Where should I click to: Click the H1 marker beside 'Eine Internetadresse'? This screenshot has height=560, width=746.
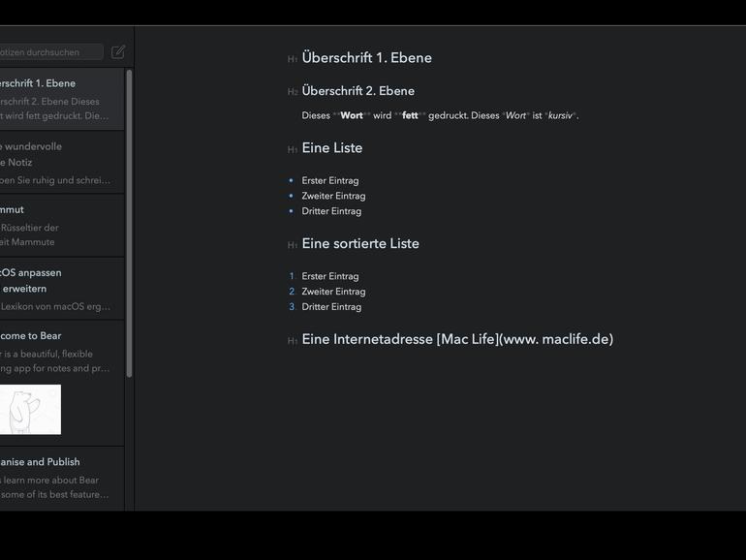click(292, 341)
